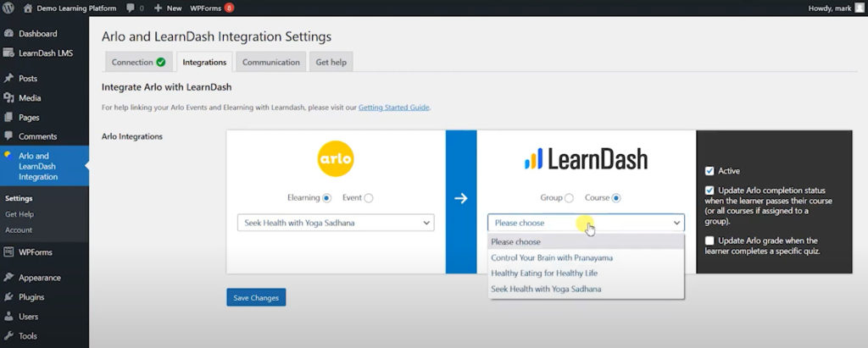Select the Group radio button
Screen dimensions: 868x348
pyautogui.click(x=569, y=198)
